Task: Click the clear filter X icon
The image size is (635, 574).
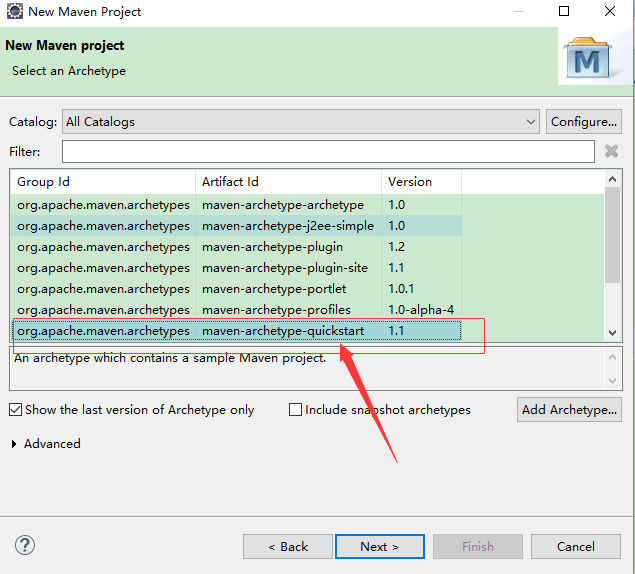Action: [x=611, y=152]
